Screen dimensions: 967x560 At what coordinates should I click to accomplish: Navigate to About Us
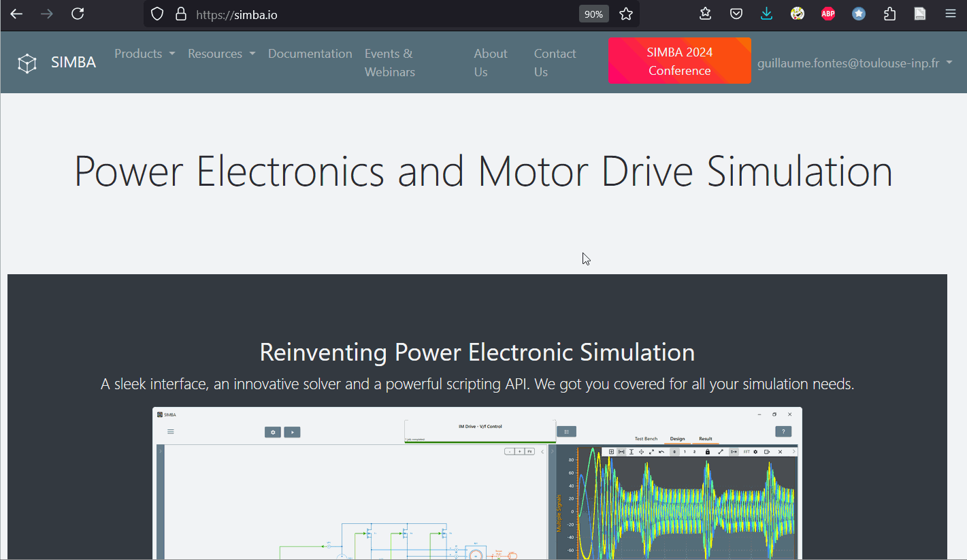click(x=490, y=63)
